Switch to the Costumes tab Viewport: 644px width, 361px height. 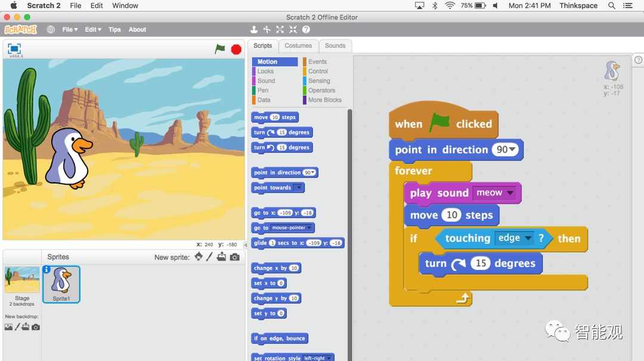(298, 46)
